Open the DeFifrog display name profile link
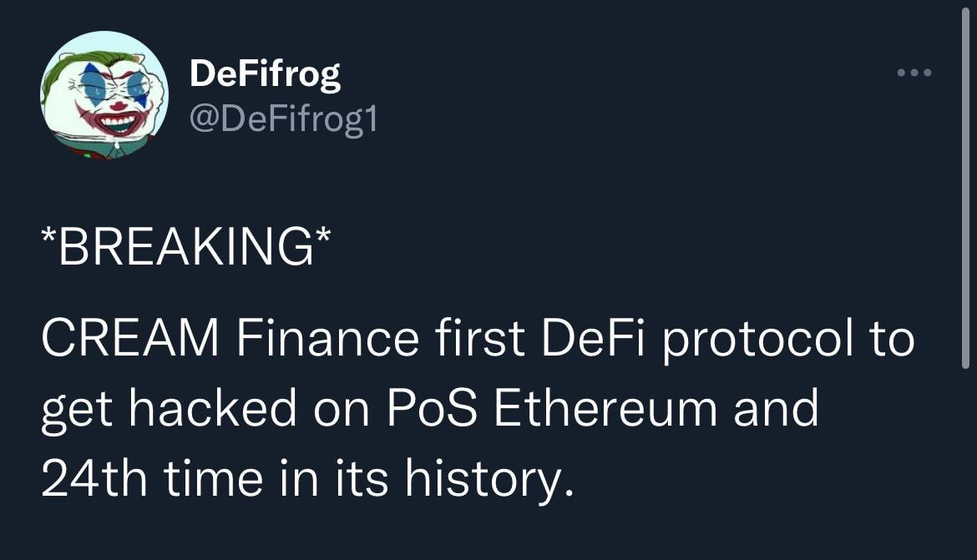Screen dimensions: 977x560 click(265, 75)
